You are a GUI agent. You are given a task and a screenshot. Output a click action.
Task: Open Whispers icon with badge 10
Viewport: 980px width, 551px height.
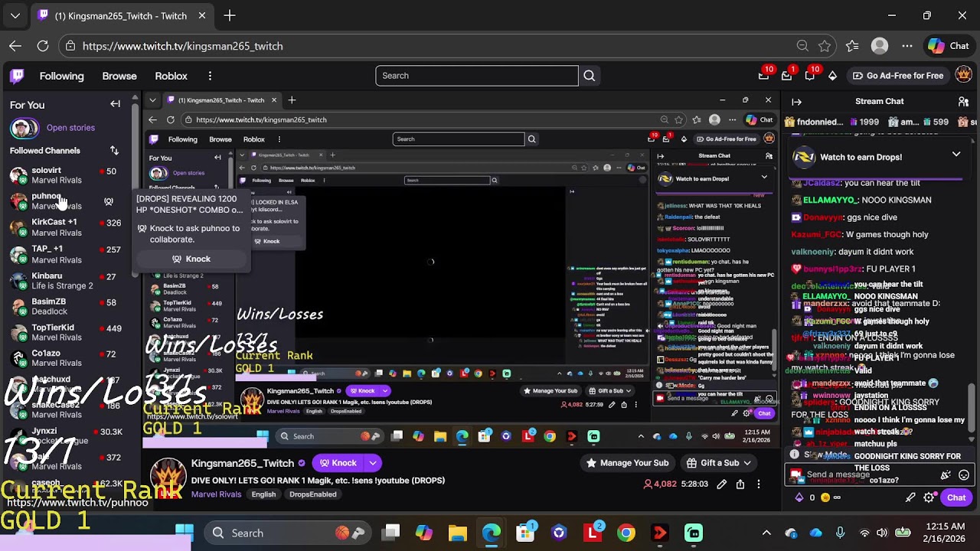click(809, 76)
